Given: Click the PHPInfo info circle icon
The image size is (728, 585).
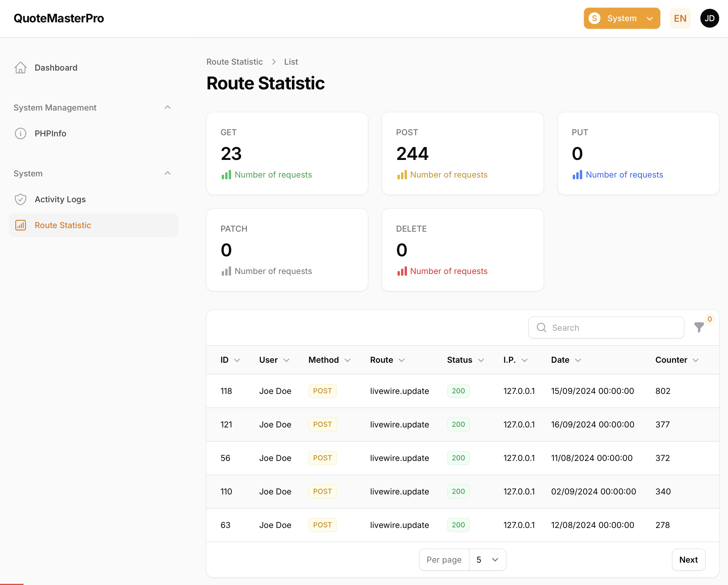Looking at the screenshot, I should click(x=21, y=133).
